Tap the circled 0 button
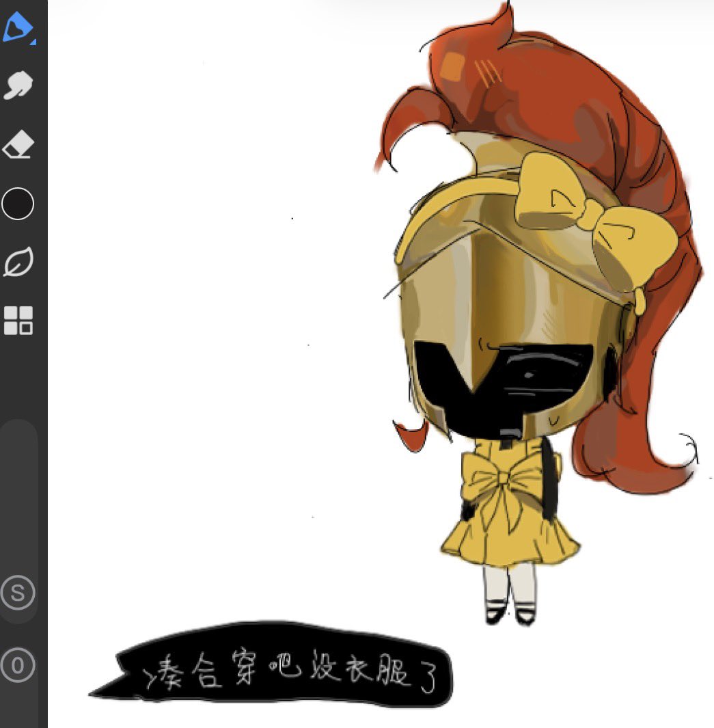This screenshot has height=728, width=714. pyautogui.click(x=18, y=665)
